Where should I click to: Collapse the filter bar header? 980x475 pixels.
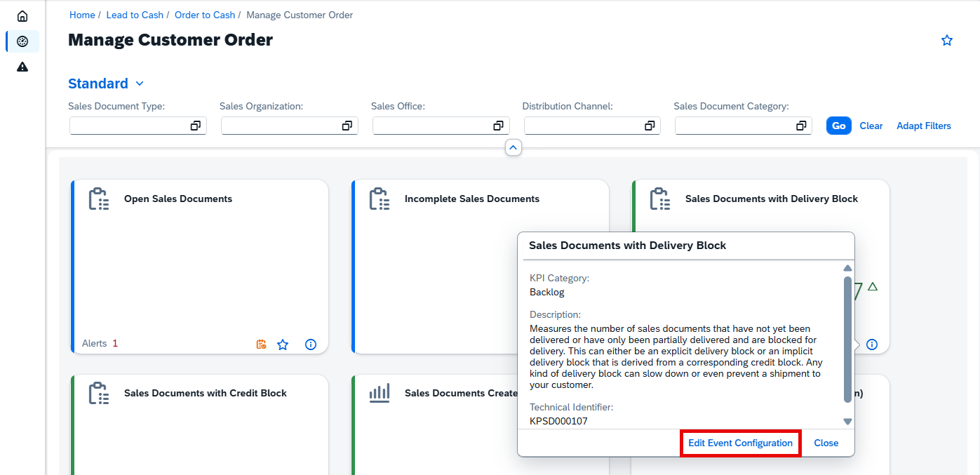514,147
